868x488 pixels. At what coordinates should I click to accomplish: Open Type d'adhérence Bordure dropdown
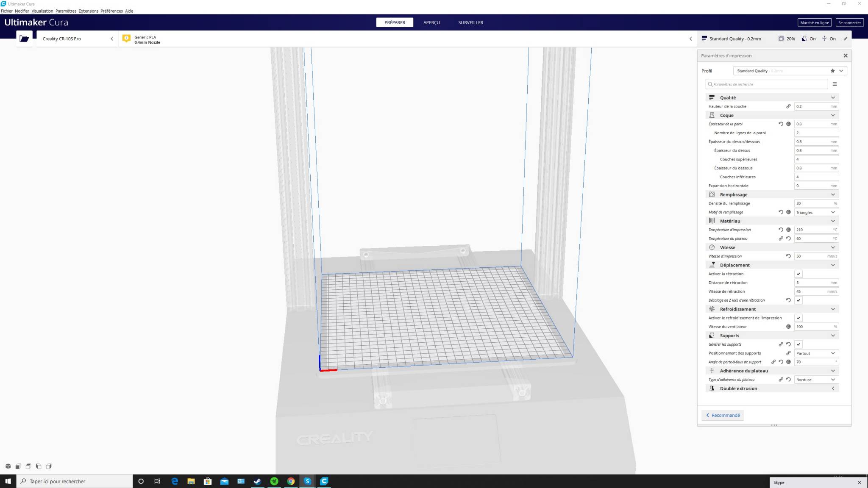(x=816, y=380)
